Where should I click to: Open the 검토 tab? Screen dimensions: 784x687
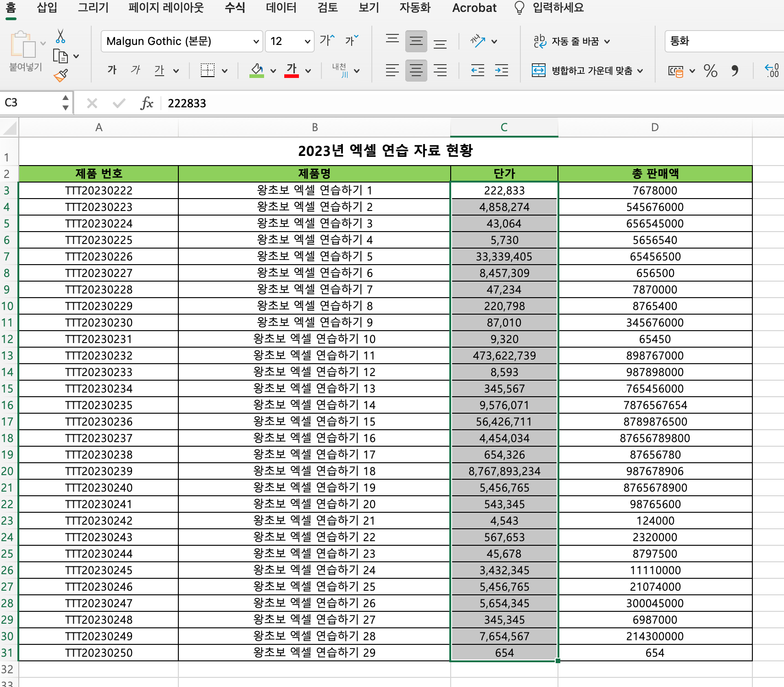click(327, 8)
